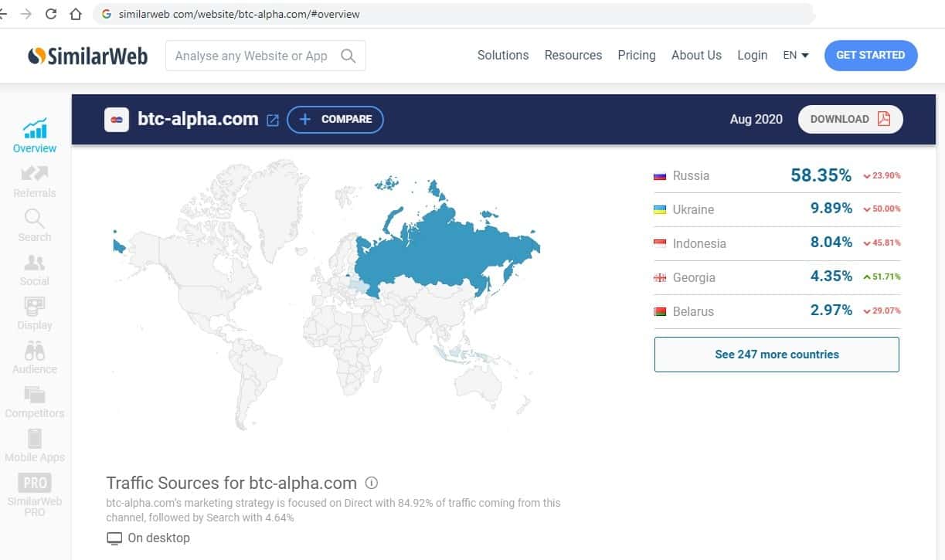Focus the Analyse any Website field
945x560 pixels.
[251, 56]
